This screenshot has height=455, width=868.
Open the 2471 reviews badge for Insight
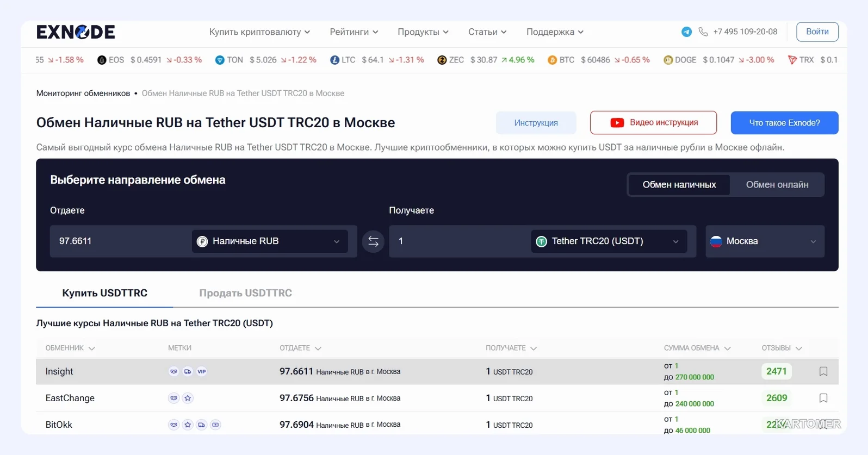pyautogui.click(x=776, y=371)
